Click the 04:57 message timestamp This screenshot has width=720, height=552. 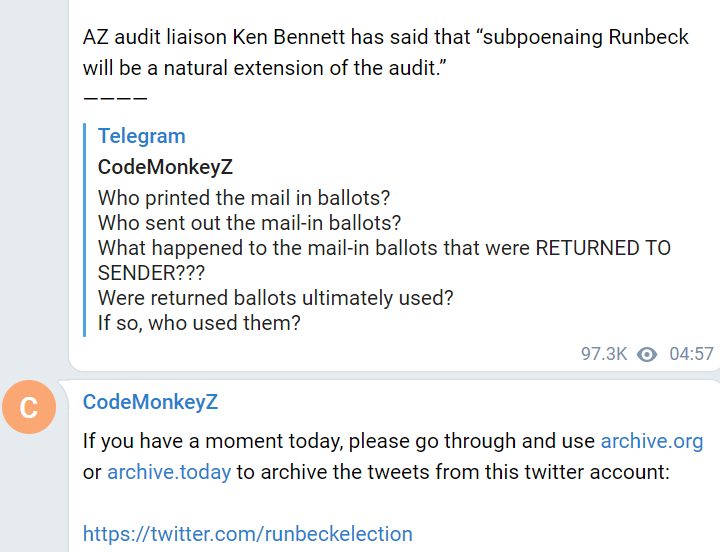[691, 354]
